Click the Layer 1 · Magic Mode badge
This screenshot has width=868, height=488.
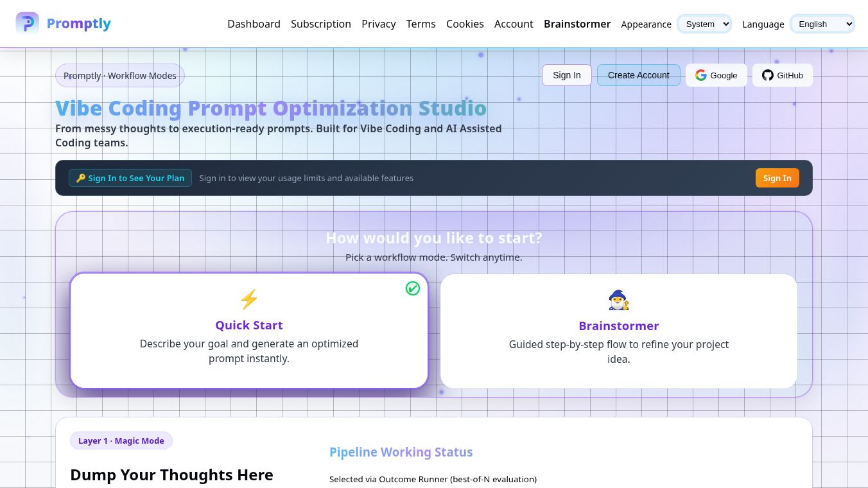point(121,440)
